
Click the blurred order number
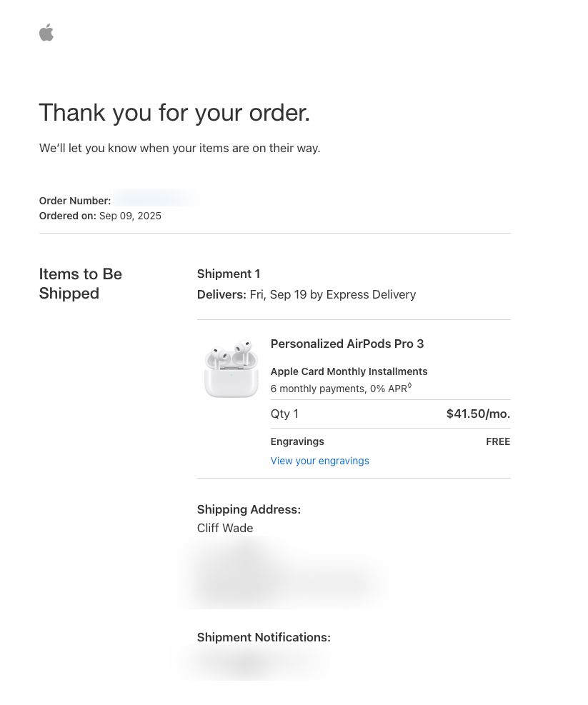(154, 199)
